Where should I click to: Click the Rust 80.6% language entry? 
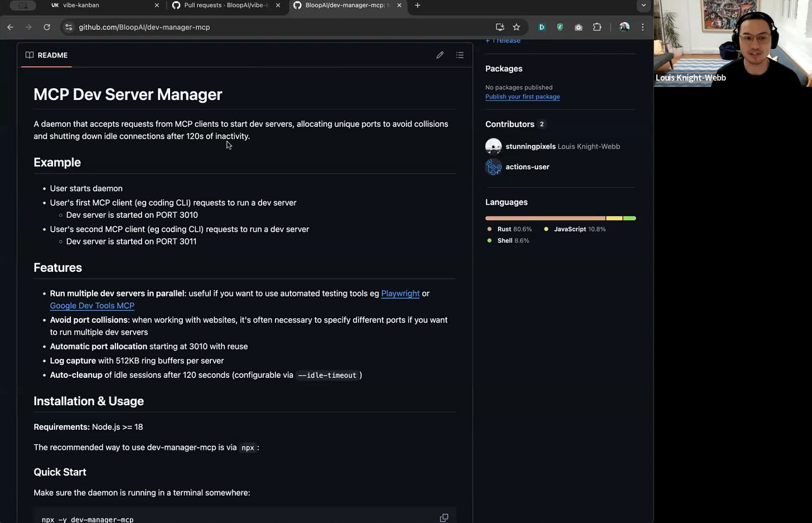pyautogui.click(x=509, y=229)
